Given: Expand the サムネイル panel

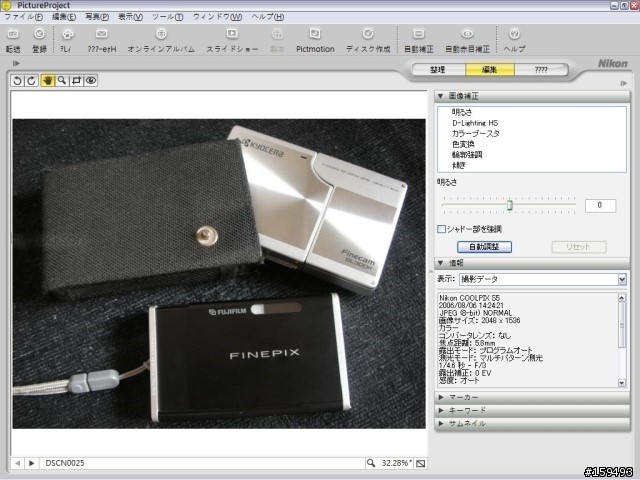Looking at the screenshot, I should coord(441,424).
